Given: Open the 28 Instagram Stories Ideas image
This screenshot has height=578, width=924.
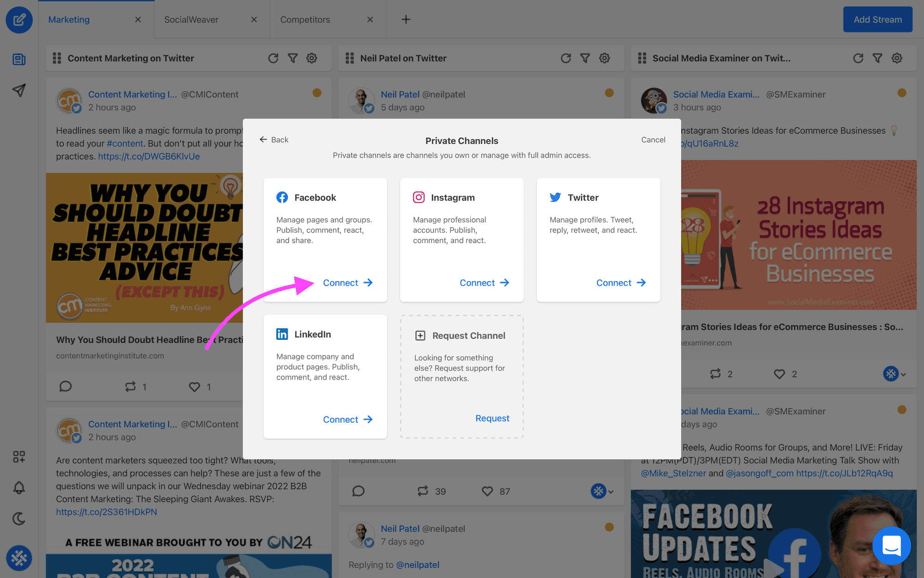Looking at the screenshot, I should point(799,235).
